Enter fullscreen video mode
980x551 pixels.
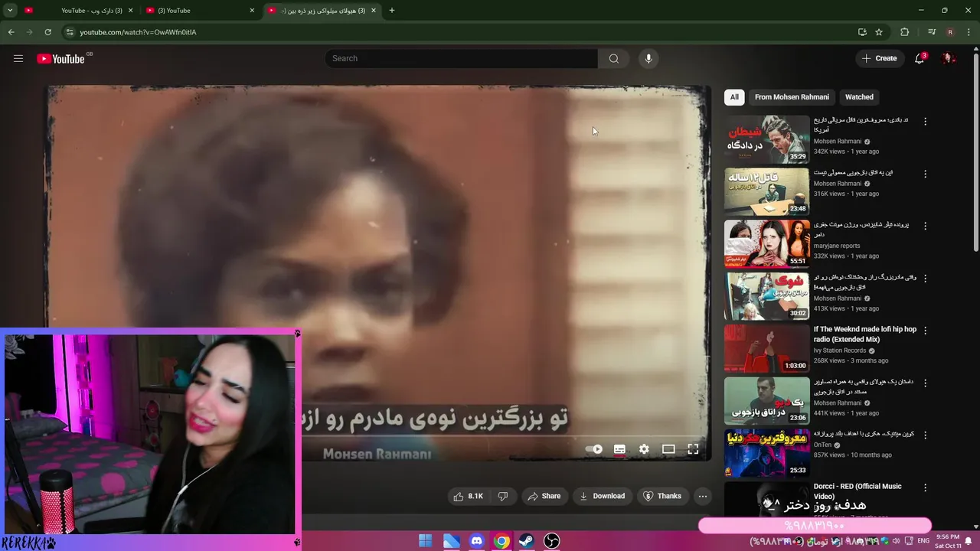pos(693,449)
